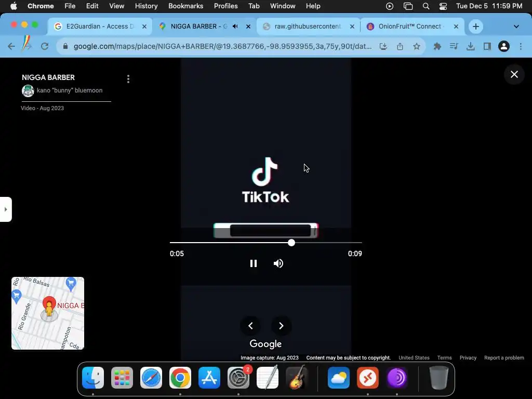Screen dimensions: 532x399
Task: Open the media controls icon
Action: [454, 46]
